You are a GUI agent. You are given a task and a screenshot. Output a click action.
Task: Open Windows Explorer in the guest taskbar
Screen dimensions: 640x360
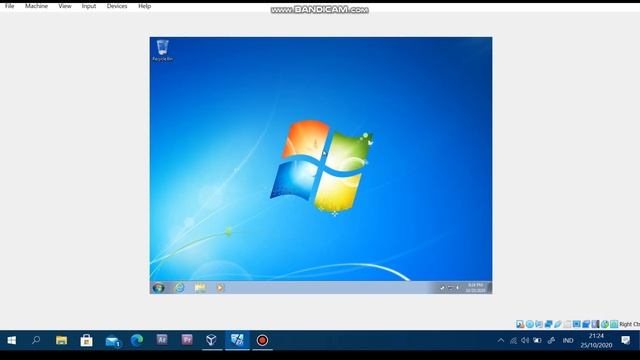click(x=200, y=288)
